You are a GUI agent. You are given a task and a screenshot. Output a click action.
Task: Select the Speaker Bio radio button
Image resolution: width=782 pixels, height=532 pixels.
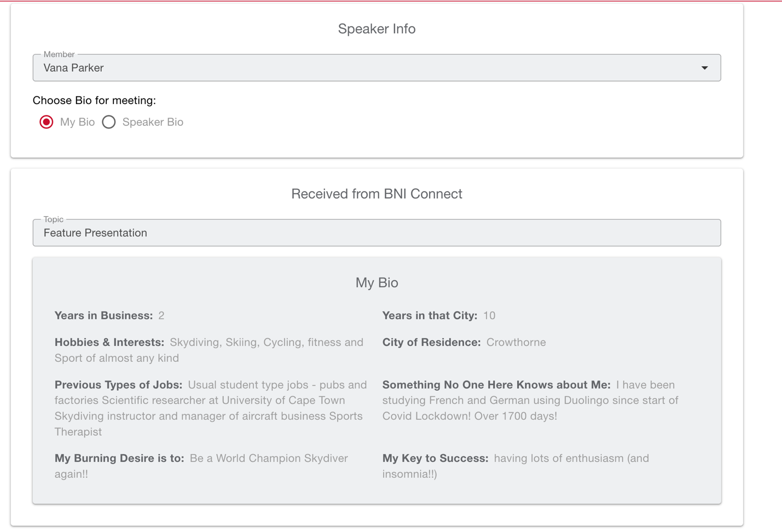click(x=109, y=122)
